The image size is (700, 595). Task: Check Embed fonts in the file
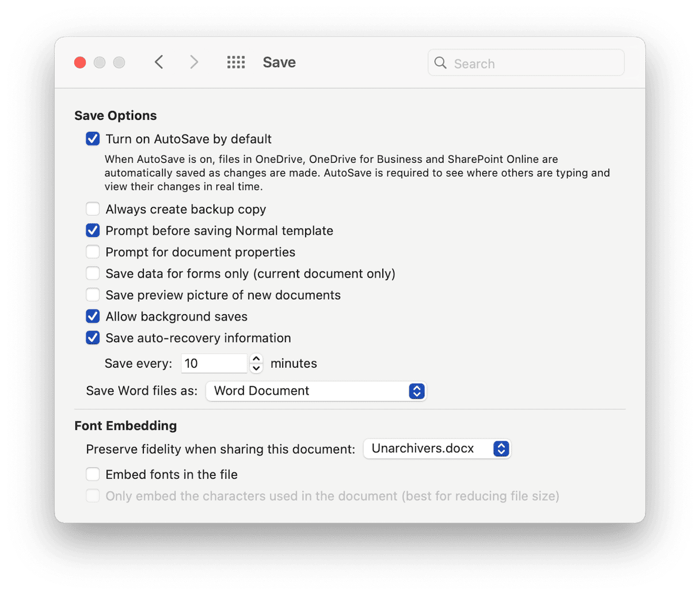point(93,475)
